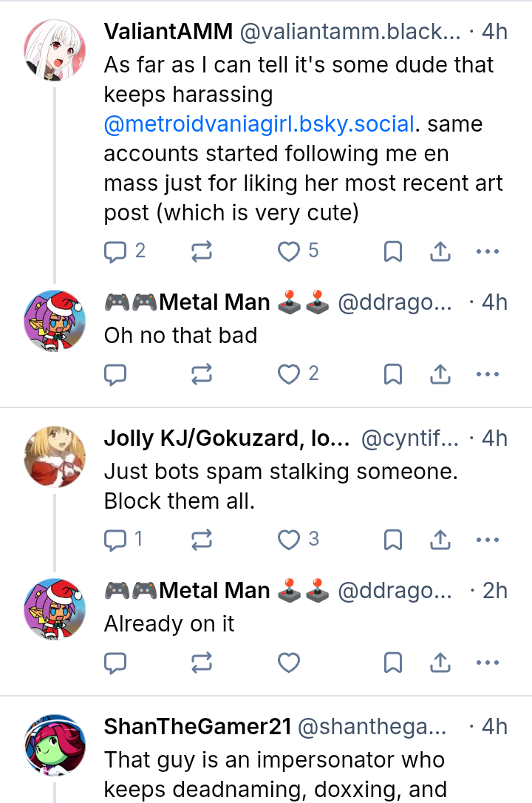Image resolution: width=532 pixels, height=803 pixels.
Task: Like the "Already on it" reply
Action: [x=288, y=663]
